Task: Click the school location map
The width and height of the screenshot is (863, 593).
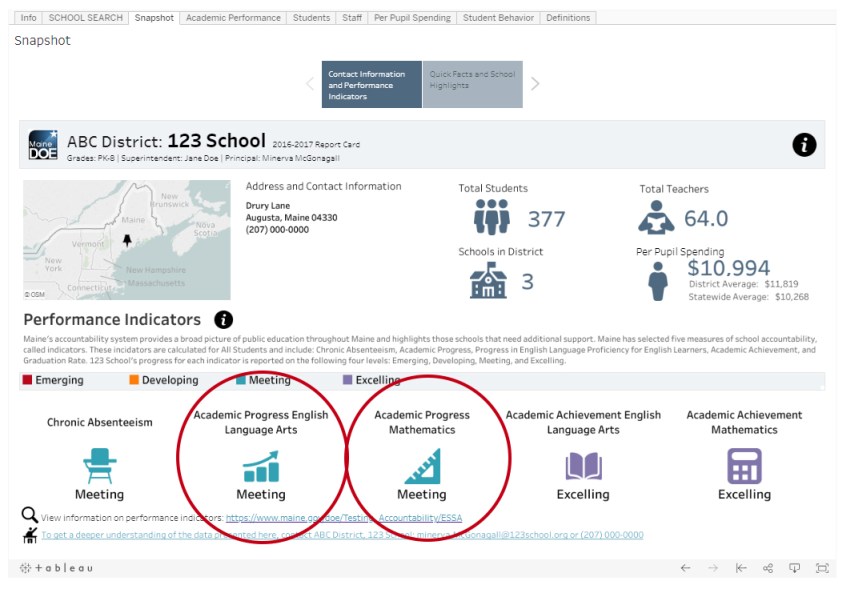Action: click(x=127, y=240)
